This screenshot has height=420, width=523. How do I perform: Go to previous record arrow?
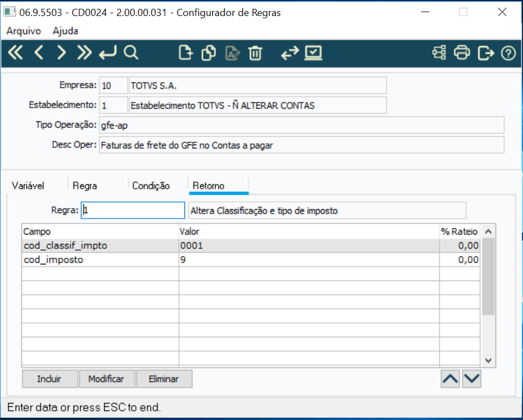click(x=39, y=53)
